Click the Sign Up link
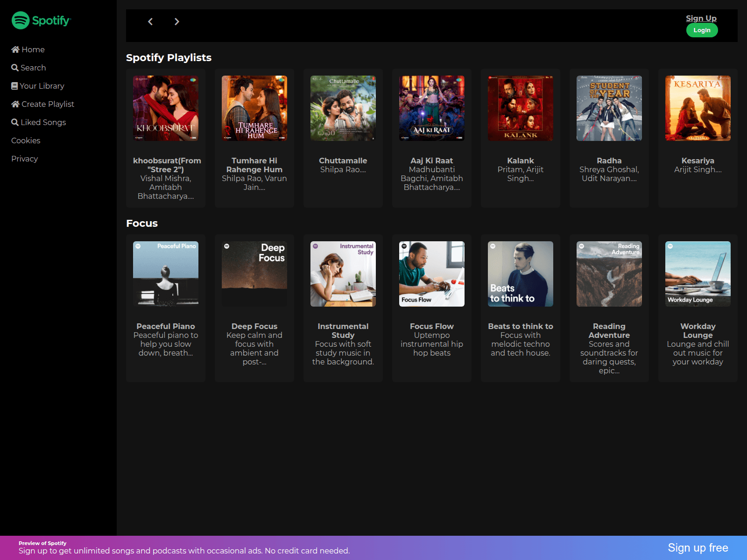 [701, 18]
